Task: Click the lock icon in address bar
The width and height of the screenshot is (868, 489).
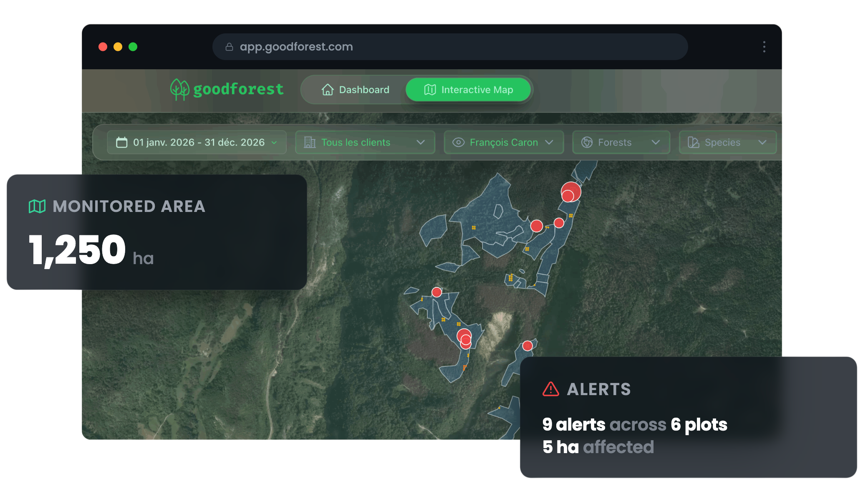Action: (x=229, y=47)
